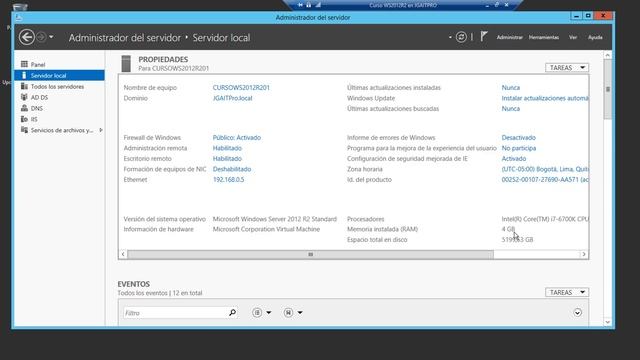
Task: Click main vertical scrollbar up arrow
Action: pos(607,55)
